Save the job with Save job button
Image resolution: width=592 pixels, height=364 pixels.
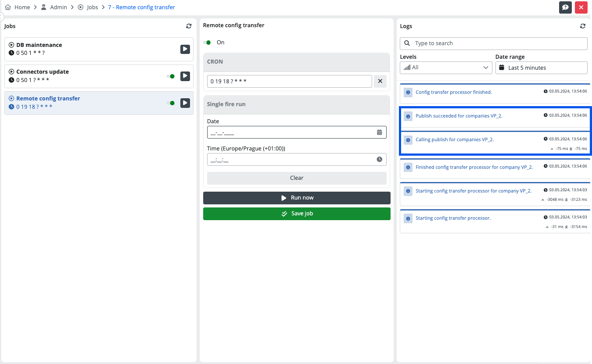point(297,214)
